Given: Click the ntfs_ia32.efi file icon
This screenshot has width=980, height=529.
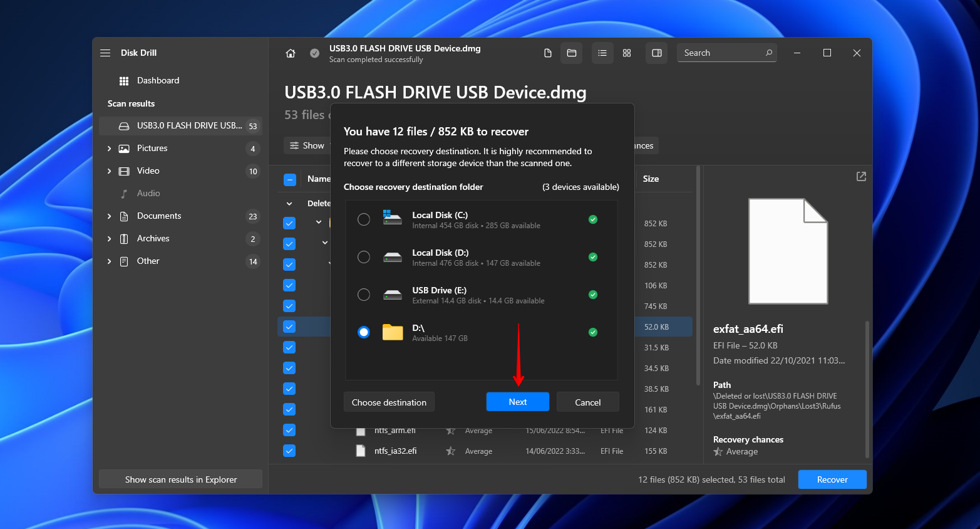Looking at the screenshot, I should (x=361, y=451).
